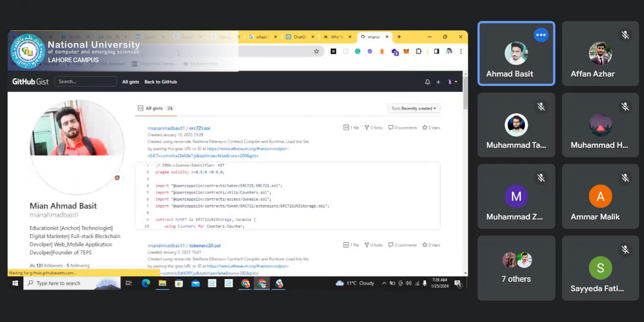Click the muted mic icon on Sayyeda Fati... tile
The image size is (644, 322).
[x=625, y=250]
